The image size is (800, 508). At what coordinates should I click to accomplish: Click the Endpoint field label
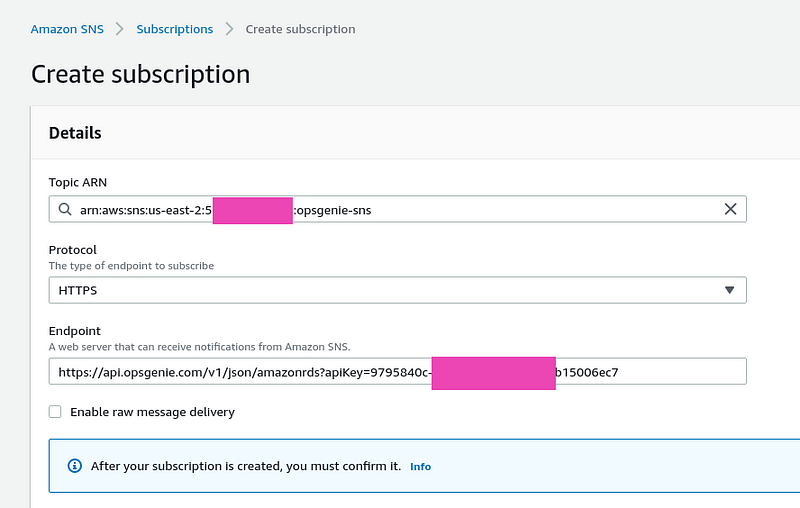point(74,331)
